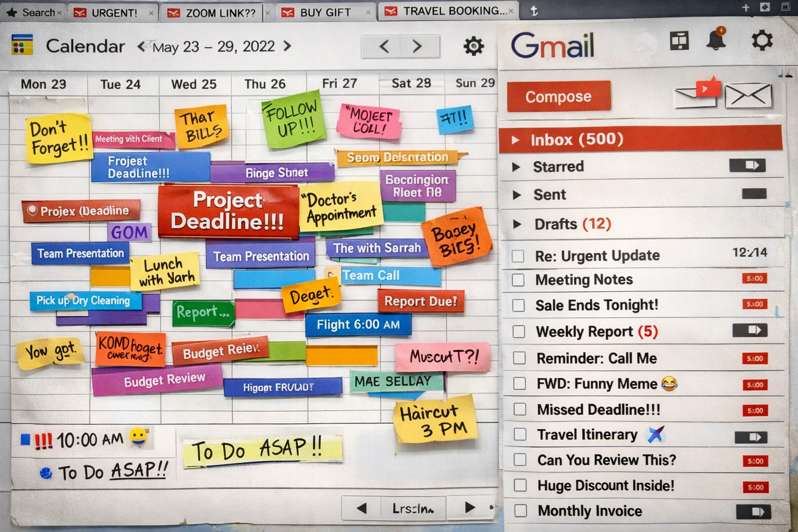This screenshot has height=532, width=798.
Task: Click the Gmail logo
Action: pos(552,45)
